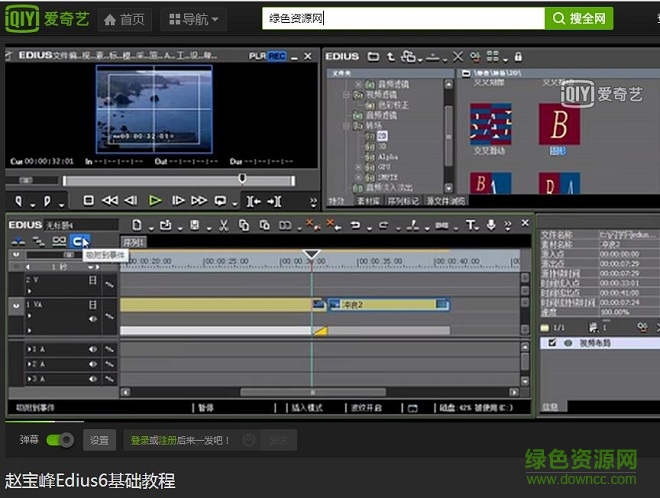Click the Undo arrow in timeline toolbar

(355, 225)
